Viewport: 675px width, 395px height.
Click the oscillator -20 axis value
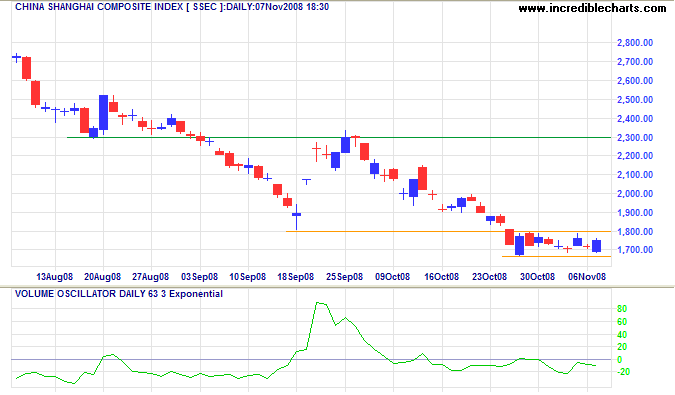tap(623, 372)
